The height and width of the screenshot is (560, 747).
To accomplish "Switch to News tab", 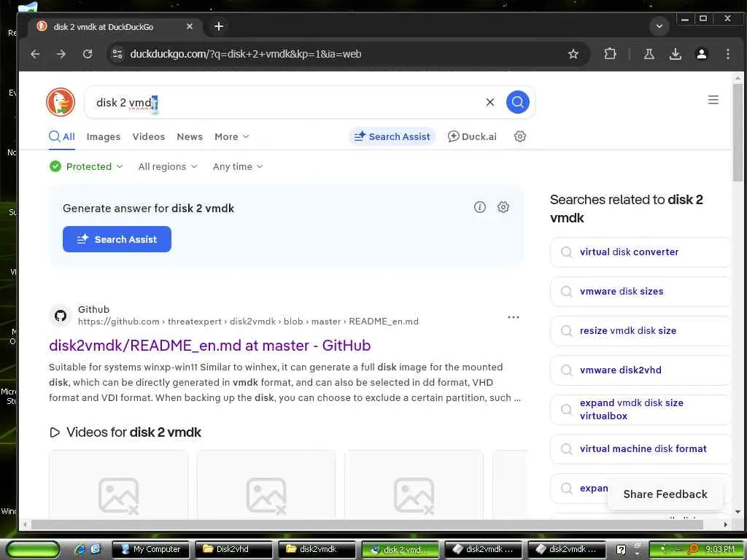I will (x=190, y=136).
